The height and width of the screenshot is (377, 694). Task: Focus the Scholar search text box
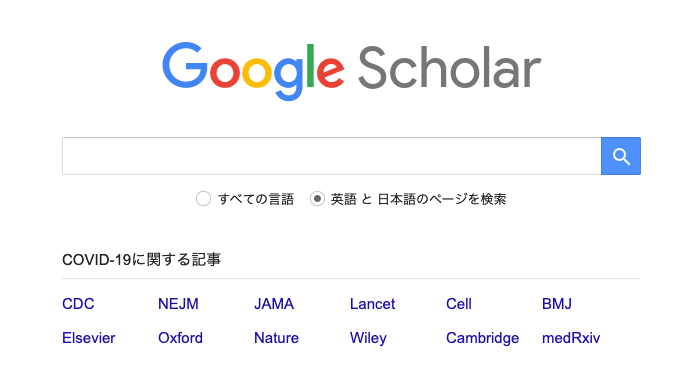tap(332, 156)
